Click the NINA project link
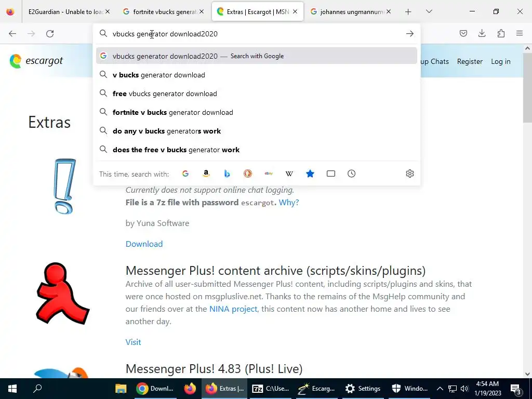The width and height of the screenshot is (532, 399). (x=233, y=309)
